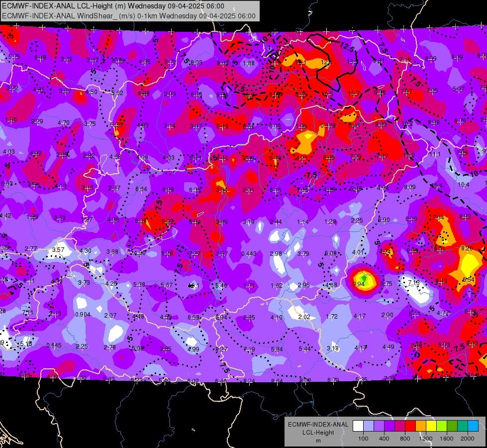This screenshot has width=487, height=448.
Task: Click the grid value 4.99
Action: [193, 349]
